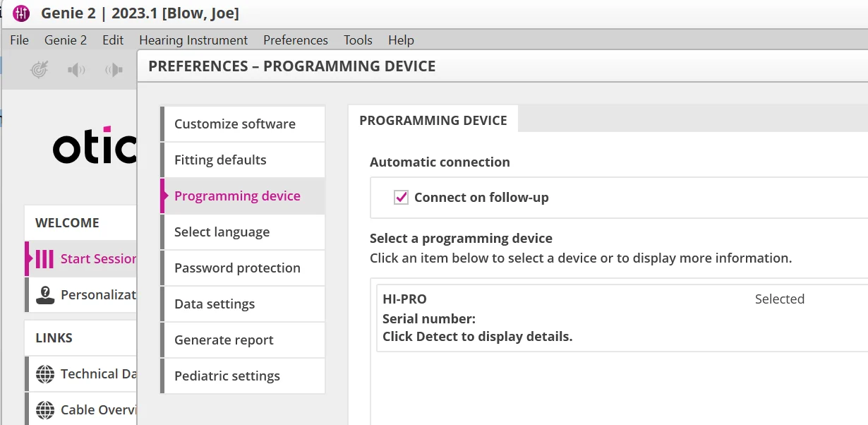Open the Help menu
Image resolution: width=868 pixels, height=425 pixels.
(401, 40)
